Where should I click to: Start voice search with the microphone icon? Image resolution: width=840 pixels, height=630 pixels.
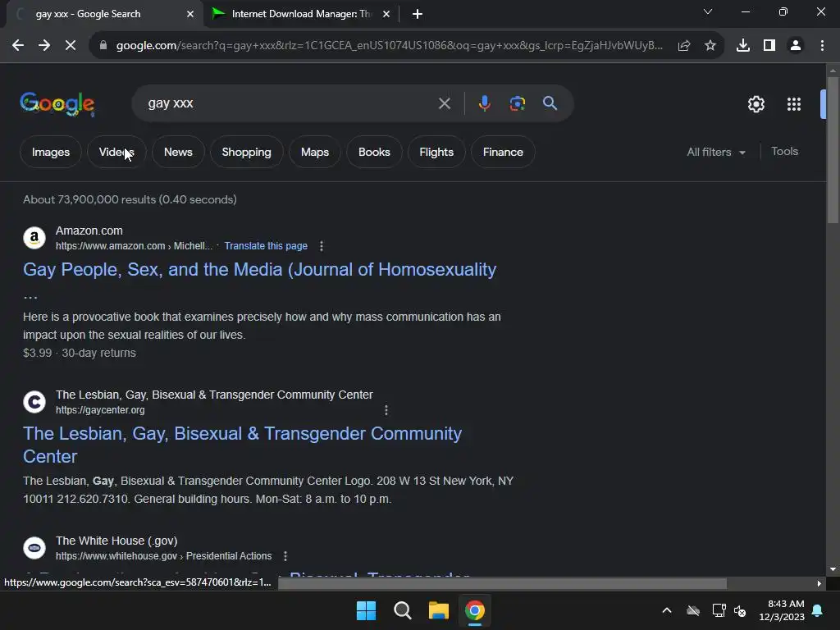point(484,103)
